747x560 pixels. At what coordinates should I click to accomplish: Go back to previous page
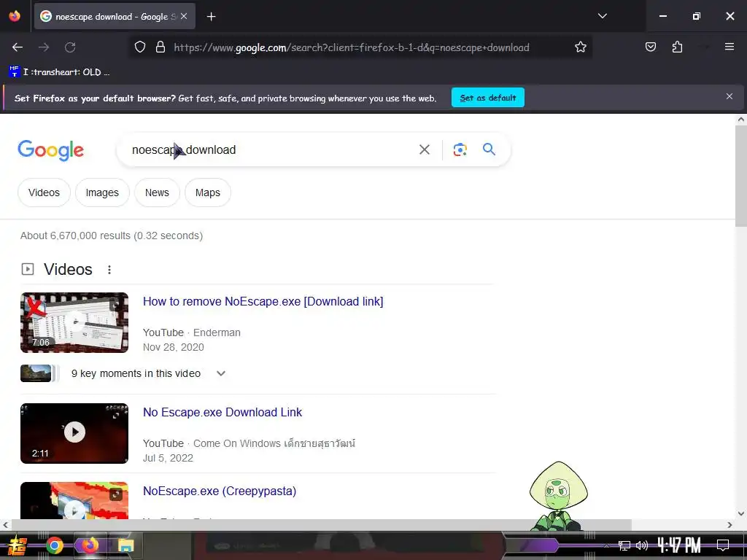point(18,47)
